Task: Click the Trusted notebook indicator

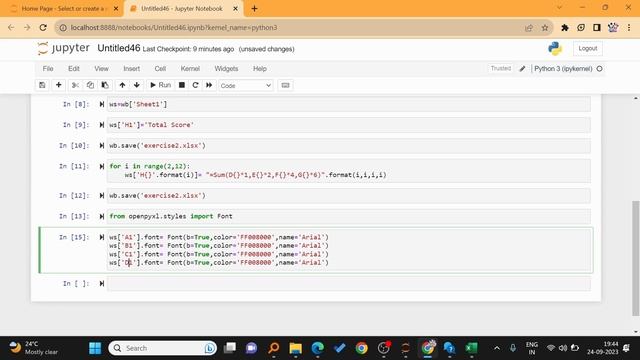Action: (x=500, y=68)
